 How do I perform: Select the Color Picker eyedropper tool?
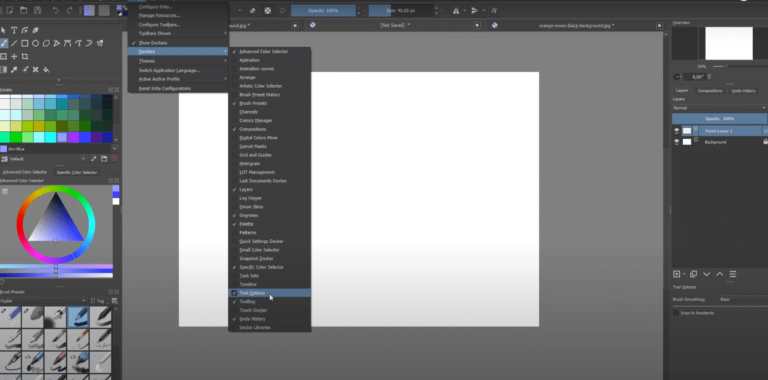pyautogui.click(x=14, y=70)
